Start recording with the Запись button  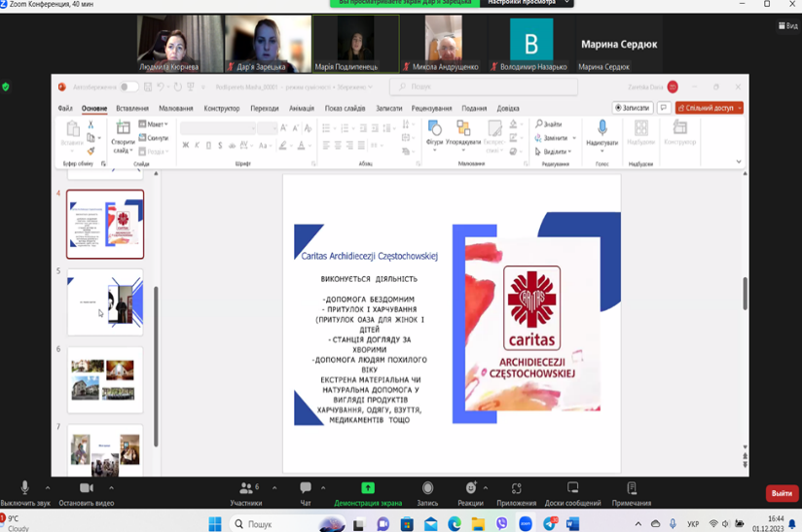(x=427, y=488)
